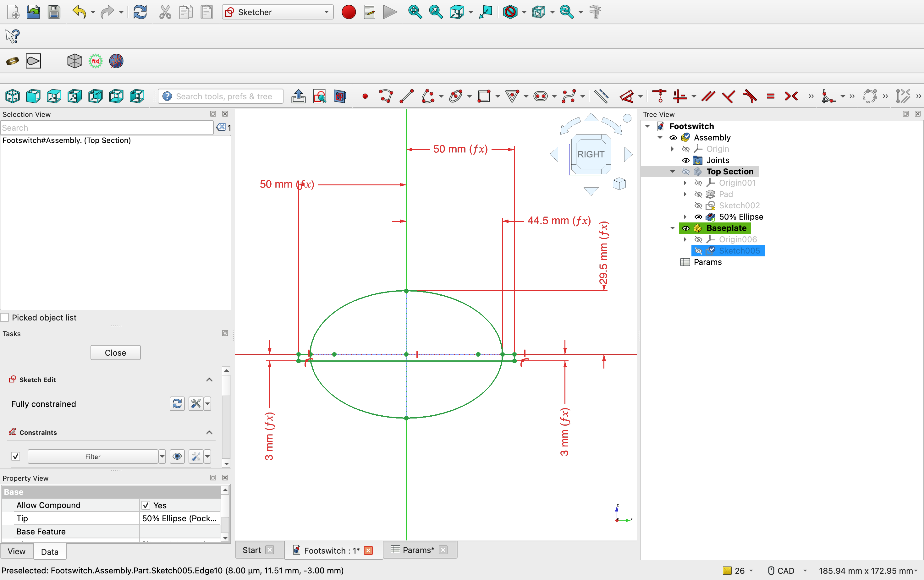Save the document with the floppy icon
This screenshot has width=924, height=580.
click(x=54, y=12)
